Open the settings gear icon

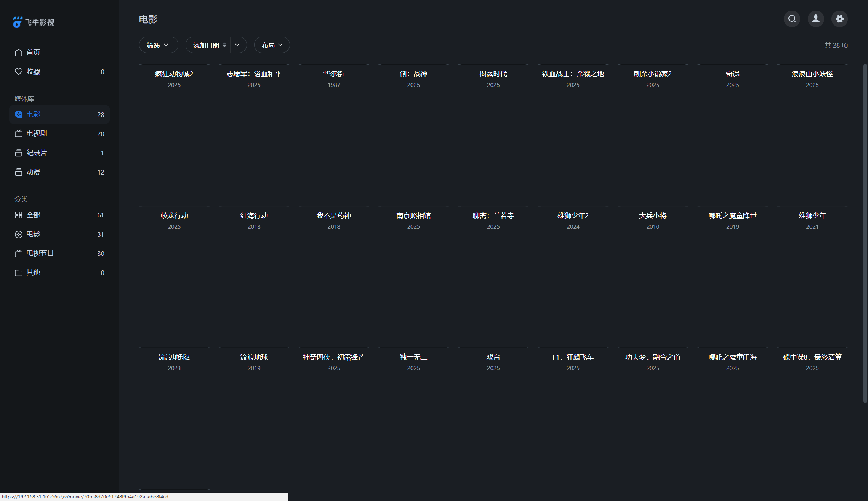[x=839, y=19]
